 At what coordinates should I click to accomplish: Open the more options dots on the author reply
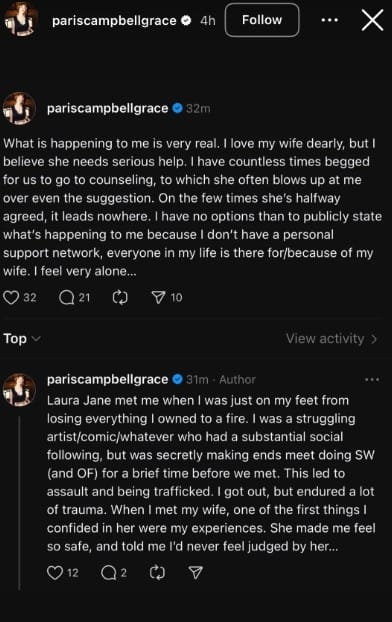372,380
